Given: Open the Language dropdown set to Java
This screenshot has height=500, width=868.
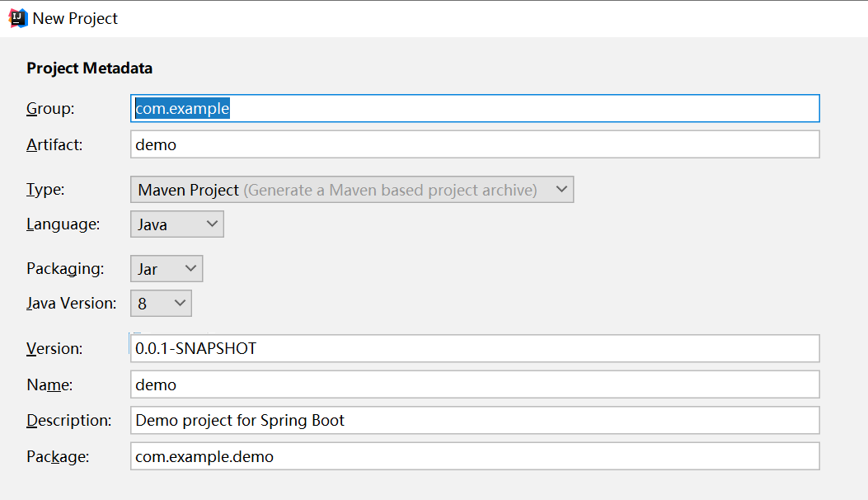Looking at the screenshot, I should [177, 224].
